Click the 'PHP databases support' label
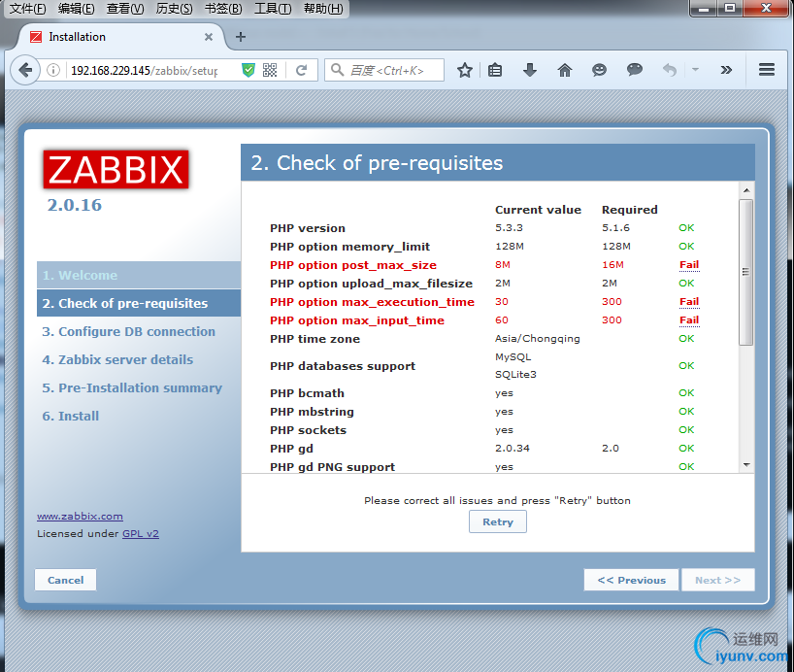This screenshot has height=672, width=794. point(343,366)
